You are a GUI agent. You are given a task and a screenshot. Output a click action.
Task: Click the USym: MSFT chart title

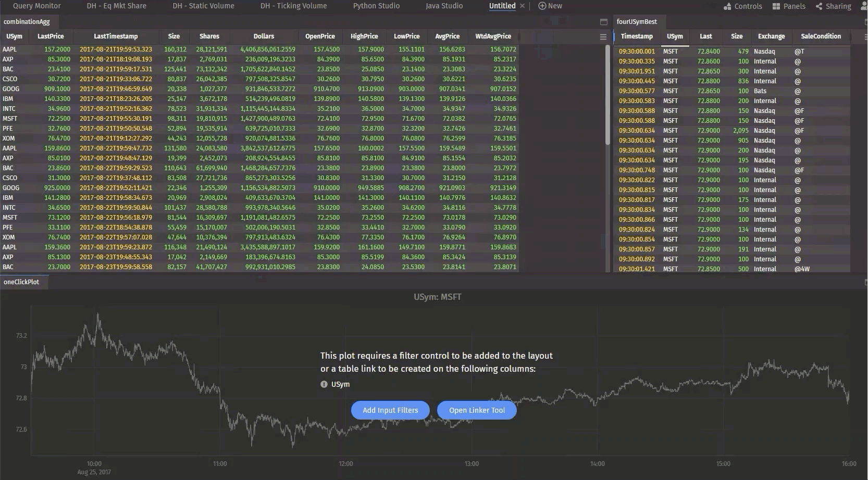[437, 297]
